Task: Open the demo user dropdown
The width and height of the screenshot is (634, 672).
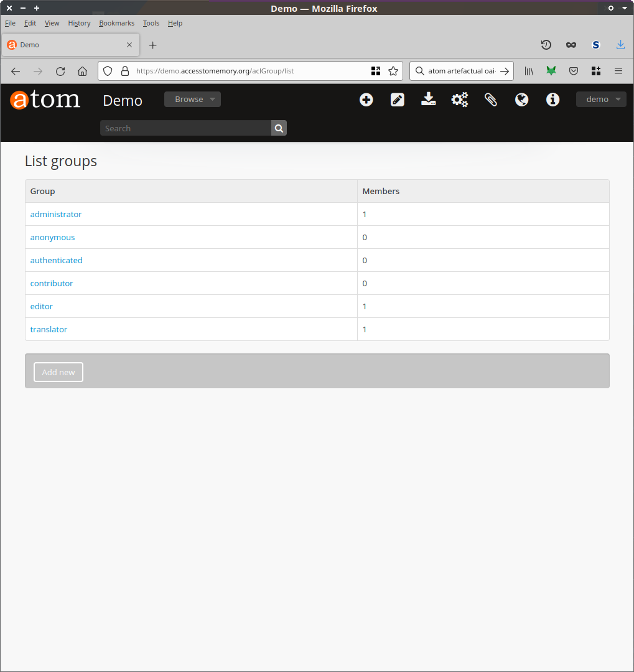Action: tap(601, 100)
